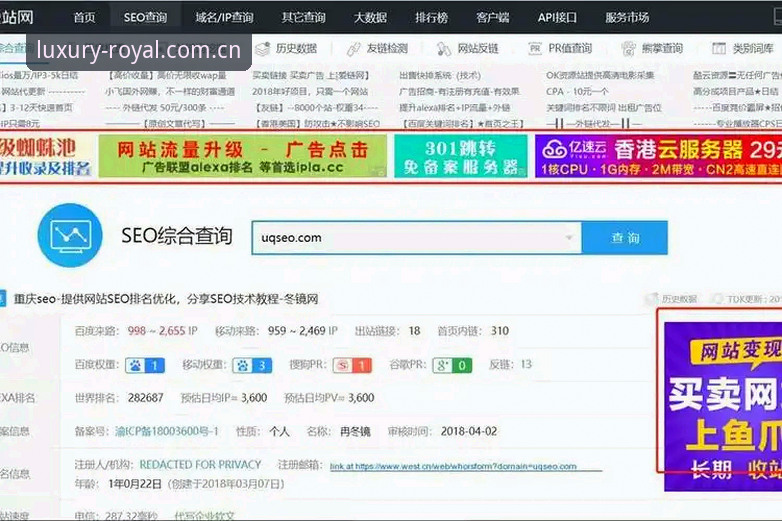Go to 首页 in top navigation
Viewport: 782px width, 521px height.
84,17
